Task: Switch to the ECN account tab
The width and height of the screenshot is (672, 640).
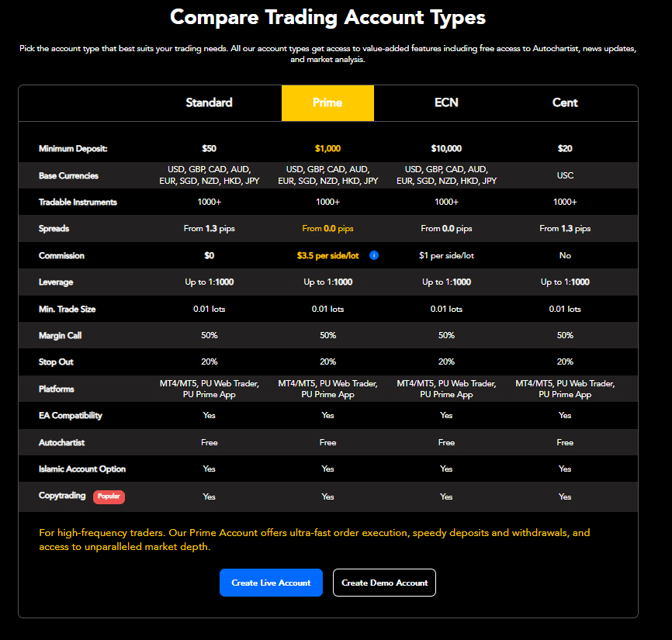Action: [446, 103]
